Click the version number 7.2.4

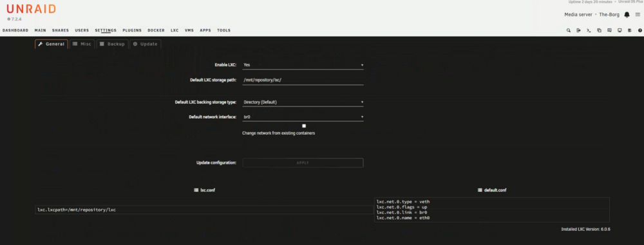click(x=17, y=19)
